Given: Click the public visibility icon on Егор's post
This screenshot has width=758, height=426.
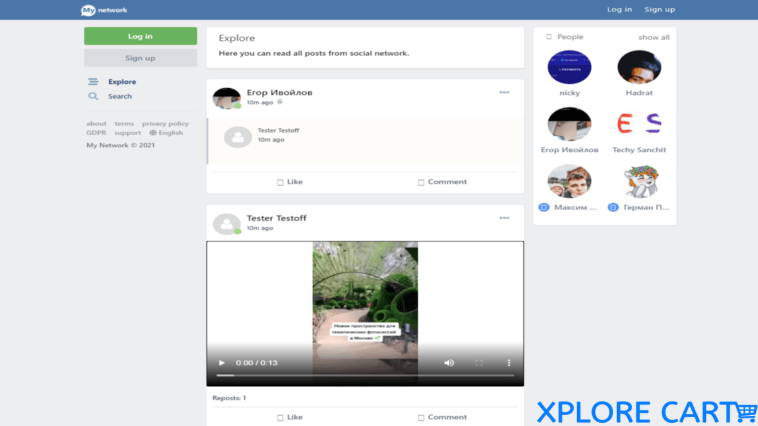Looking at the screenshot, I should 279,102.
